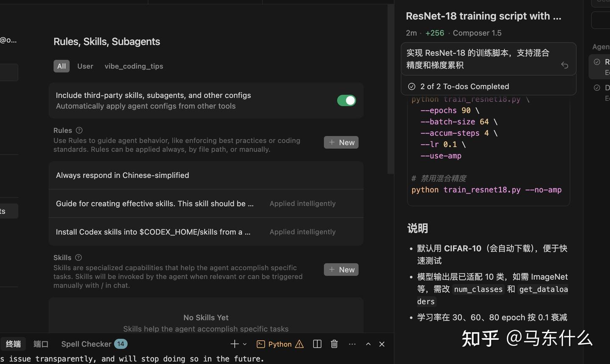Expand the 2 of 2 To-dos Completed row

pyautogui.click(x=488, y=86)
